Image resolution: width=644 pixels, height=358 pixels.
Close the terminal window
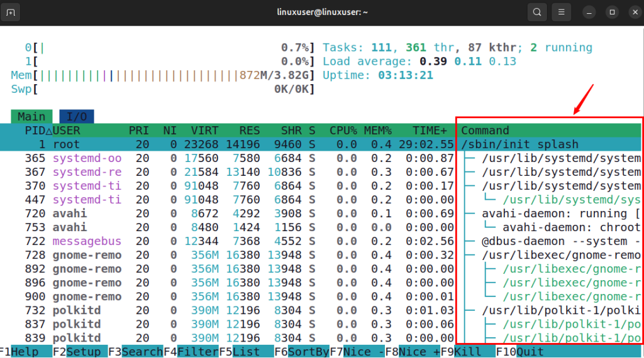632,12
